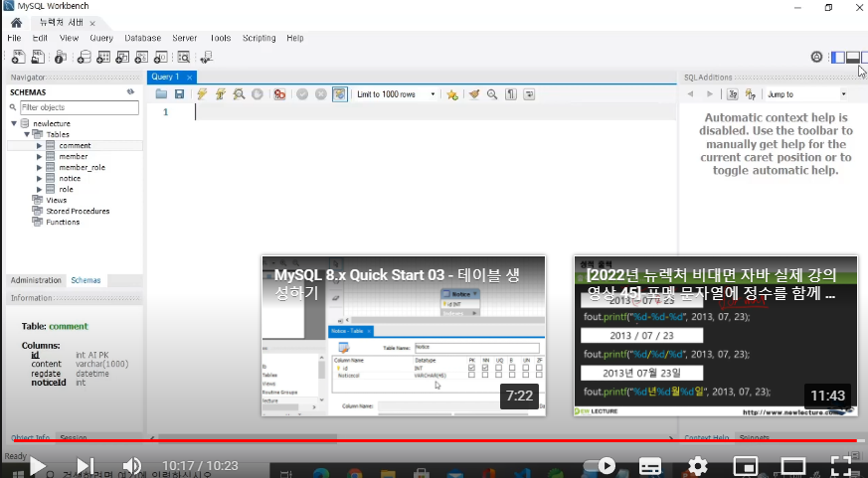Expand the member table
Viewport: 868px width, 478px height.
pos(40,157)
